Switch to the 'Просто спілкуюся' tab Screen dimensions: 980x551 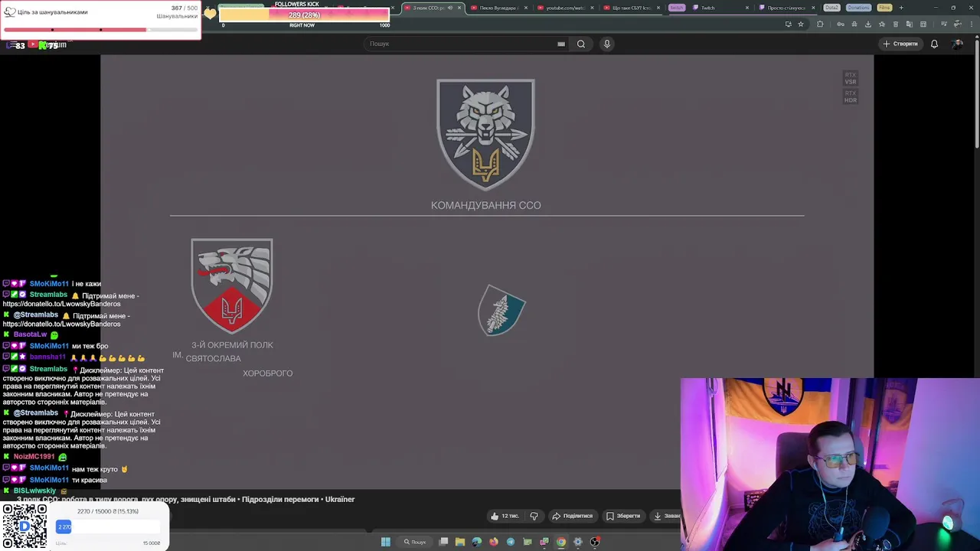[x=785, y=8]
